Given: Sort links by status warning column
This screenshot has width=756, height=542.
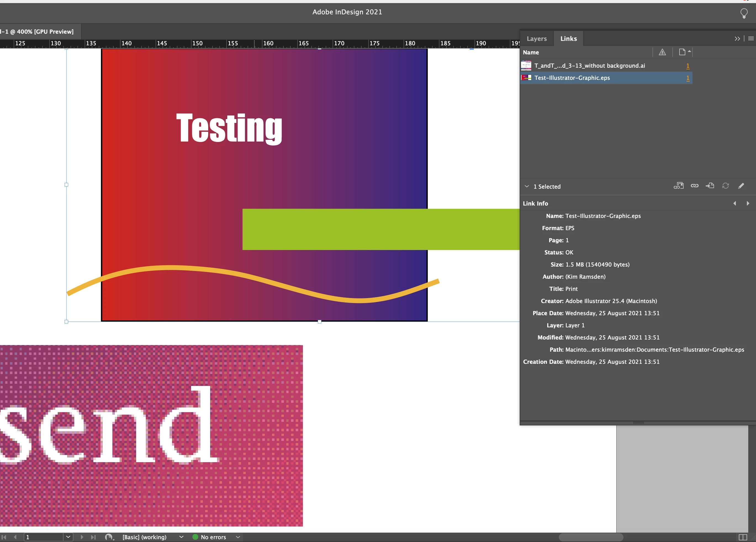Looking at the screenshot, I should pos(662,52).
